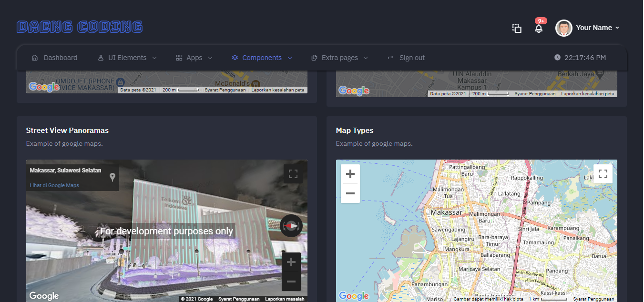Click the clock icon next to the time display
The image size is (644, 302).
557,57
